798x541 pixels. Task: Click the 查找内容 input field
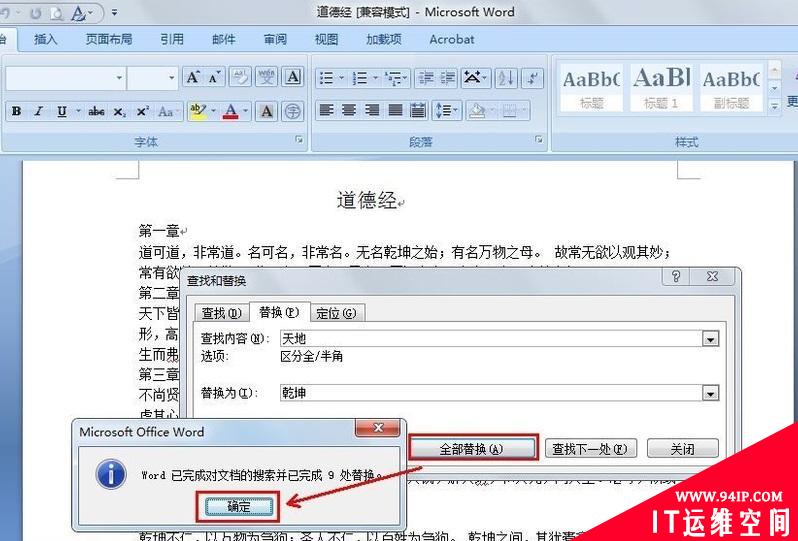click(x=491, y=339)
